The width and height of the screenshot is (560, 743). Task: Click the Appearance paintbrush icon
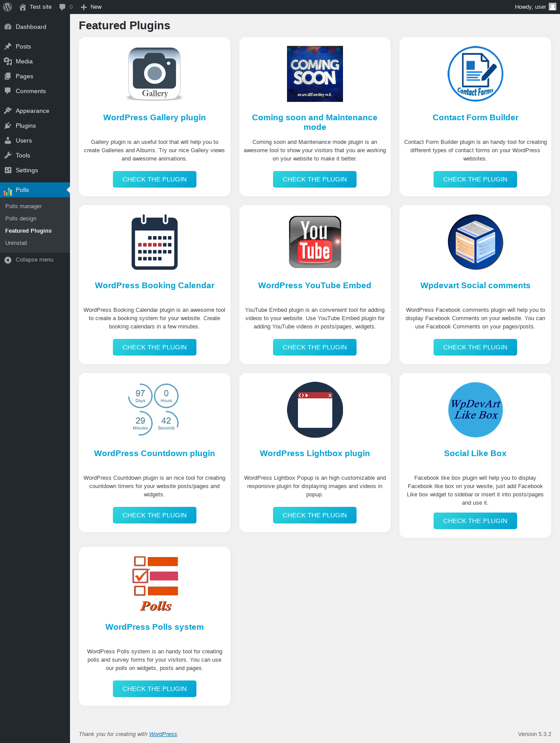(8, 111)
